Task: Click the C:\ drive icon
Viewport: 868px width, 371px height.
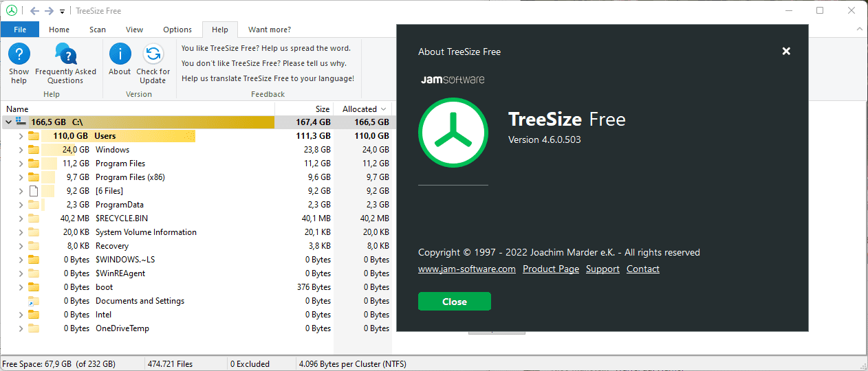Action: coord(20,122)
